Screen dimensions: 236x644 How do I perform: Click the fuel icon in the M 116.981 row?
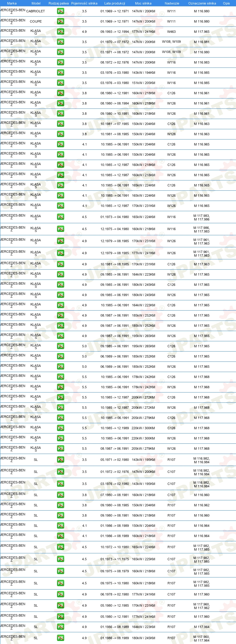[61, 42]
